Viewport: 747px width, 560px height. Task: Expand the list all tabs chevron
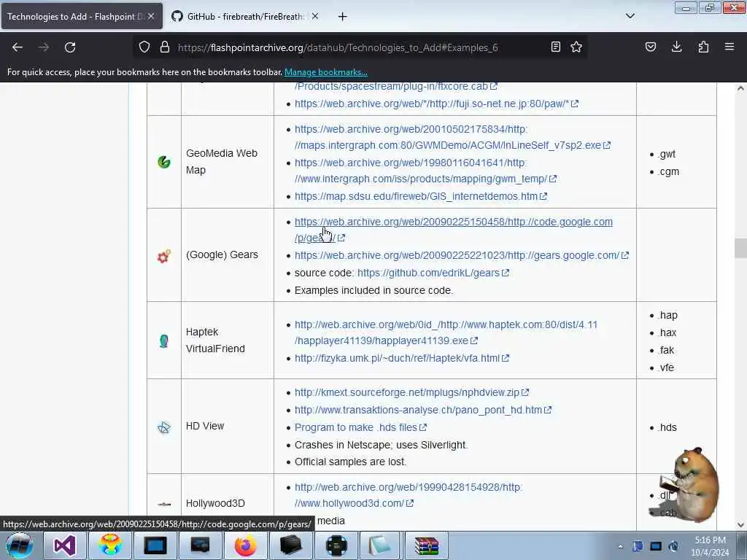[x=630, y=16]
